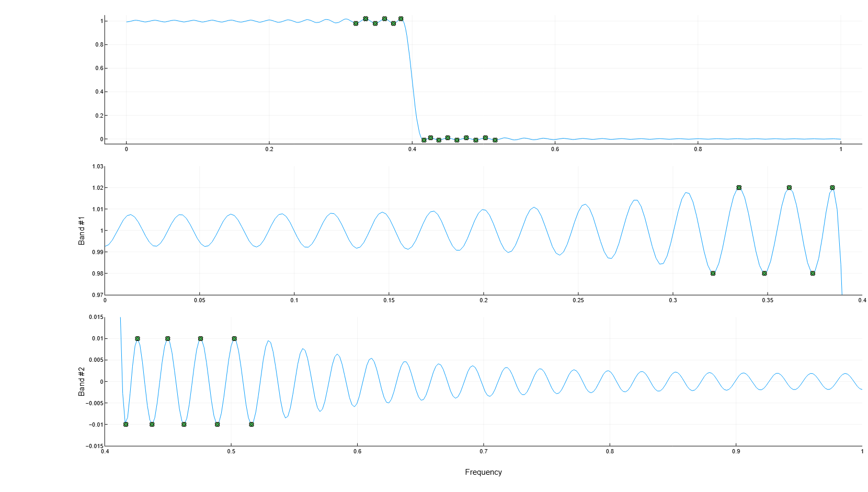Select leftmost peak marker in Band #1 plot
868x492 pixels.
pos(739,188)
